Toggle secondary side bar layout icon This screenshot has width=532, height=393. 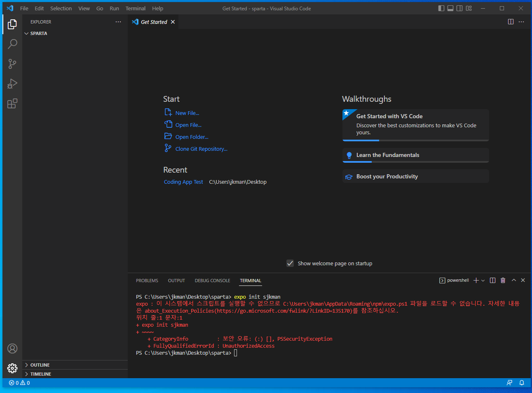tap(459, 8)
